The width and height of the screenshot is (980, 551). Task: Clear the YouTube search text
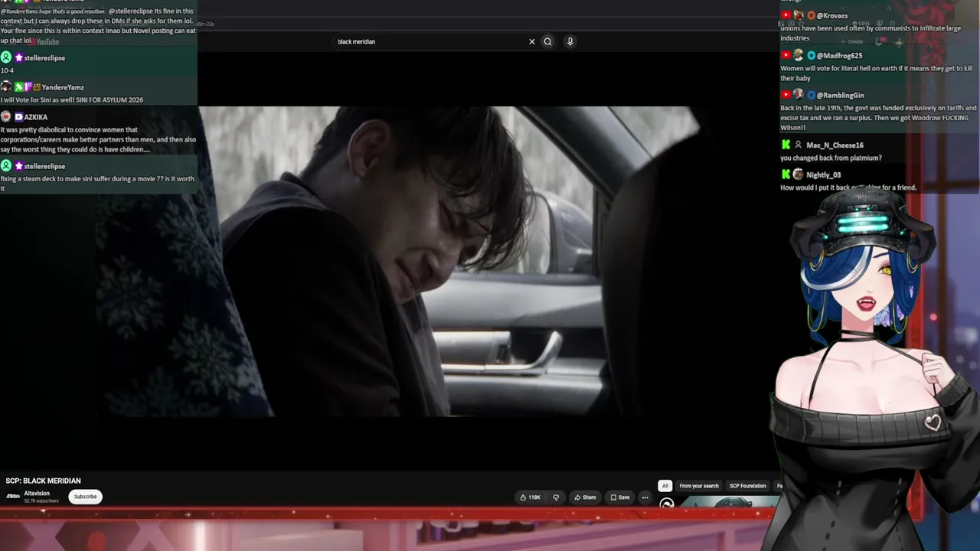pyautogui.click(x=532, y=41)
